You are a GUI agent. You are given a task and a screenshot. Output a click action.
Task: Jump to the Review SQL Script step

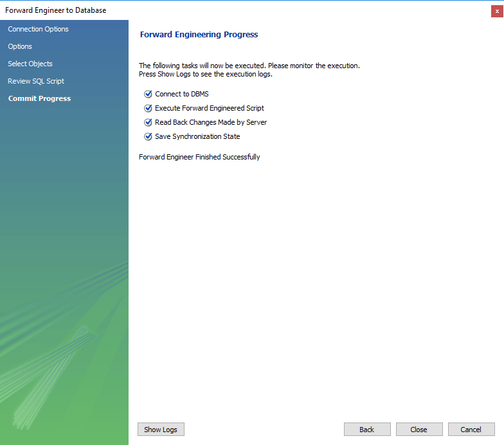(36, 81)
